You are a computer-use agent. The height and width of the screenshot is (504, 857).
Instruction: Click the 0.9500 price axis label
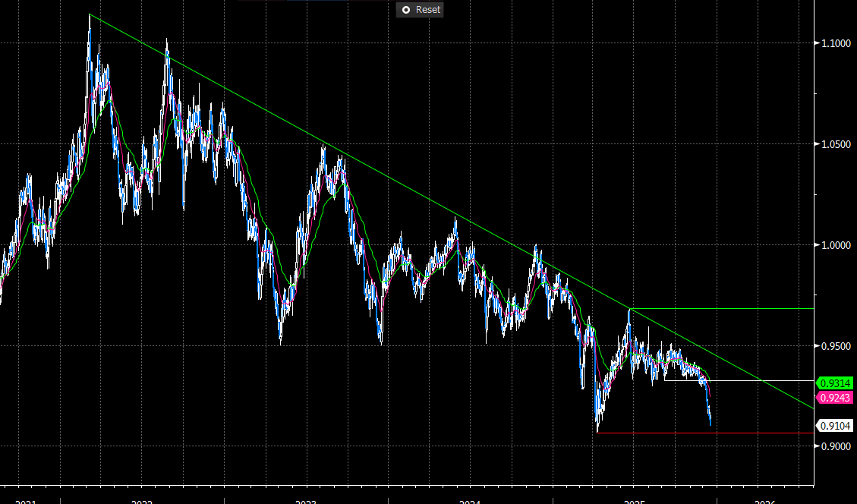pos(835,345)
